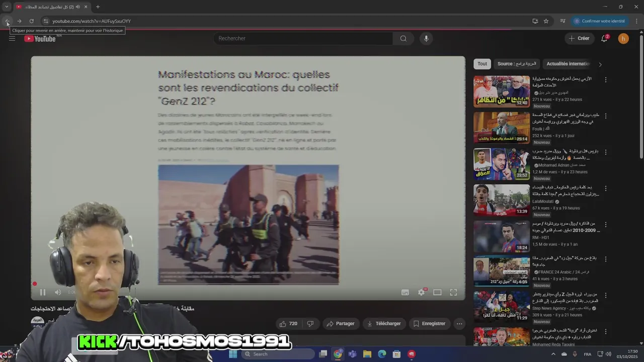Viewport: 644px width, 362px height.
Task: Like the video with 720 likes
Action: (288, 324)
